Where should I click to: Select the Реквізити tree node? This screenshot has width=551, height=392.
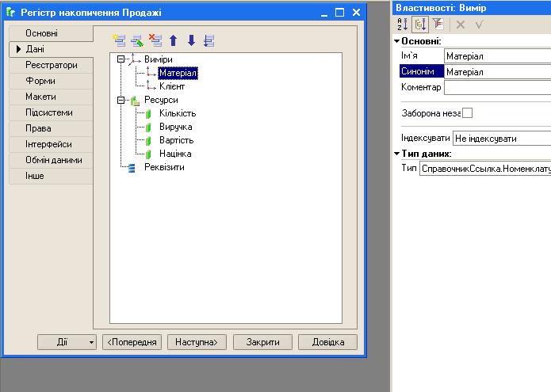pos(164,167)
